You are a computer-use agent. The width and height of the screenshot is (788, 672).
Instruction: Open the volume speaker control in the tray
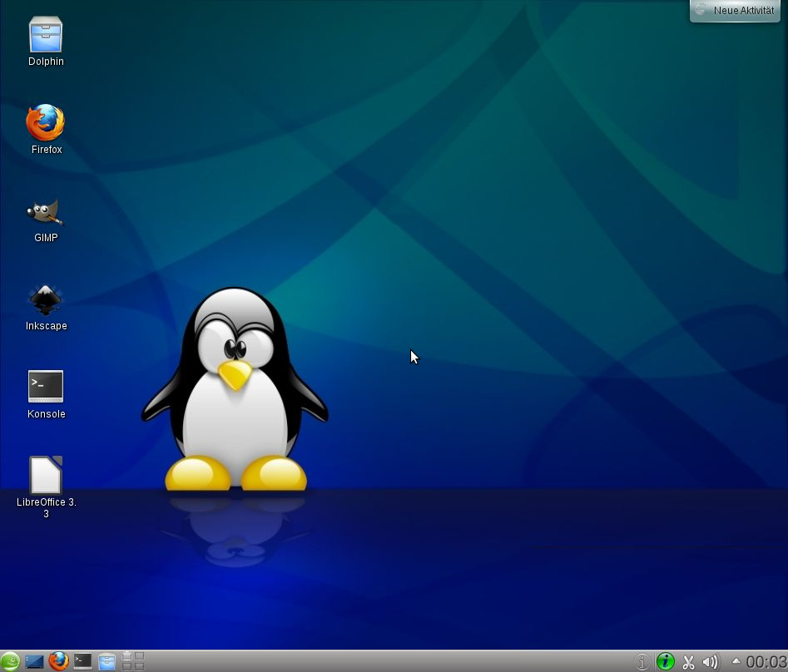[x=710, y=662]
